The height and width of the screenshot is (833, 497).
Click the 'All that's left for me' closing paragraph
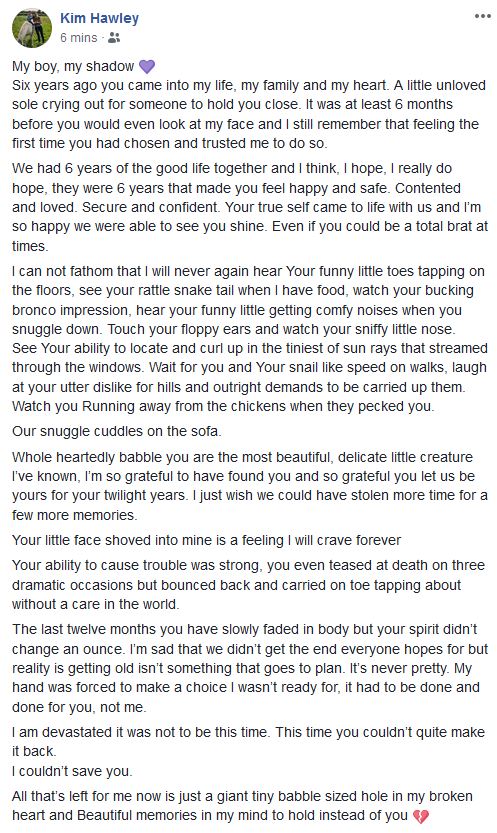click(242, 806)
